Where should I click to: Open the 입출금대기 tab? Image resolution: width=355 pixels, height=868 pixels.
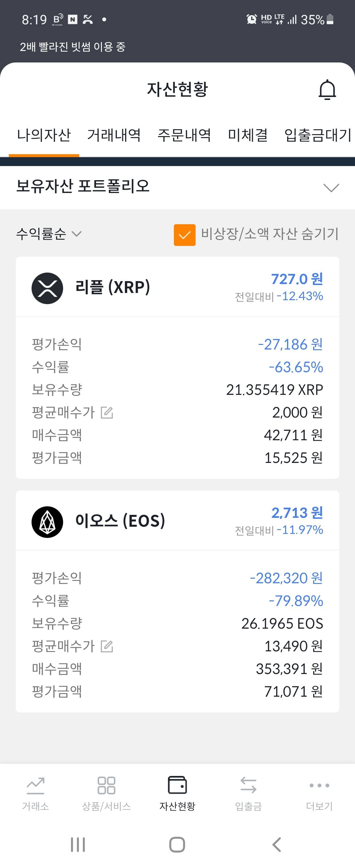(x=318, y=135)
